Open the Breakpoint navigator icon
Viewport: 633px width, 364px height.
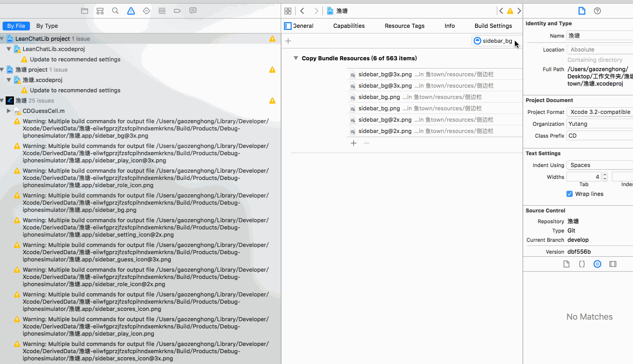click(177, 11)
